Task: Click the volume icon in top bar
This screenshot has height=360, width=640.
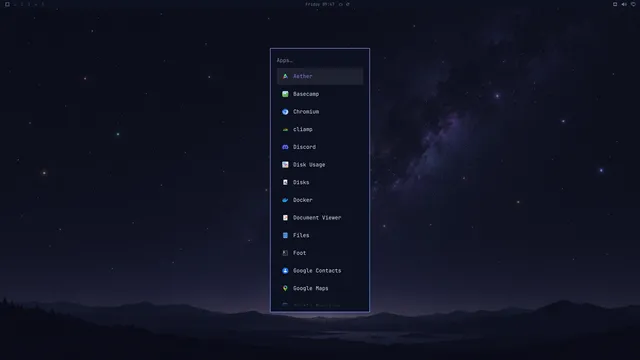Action: [x=624, y=4]
